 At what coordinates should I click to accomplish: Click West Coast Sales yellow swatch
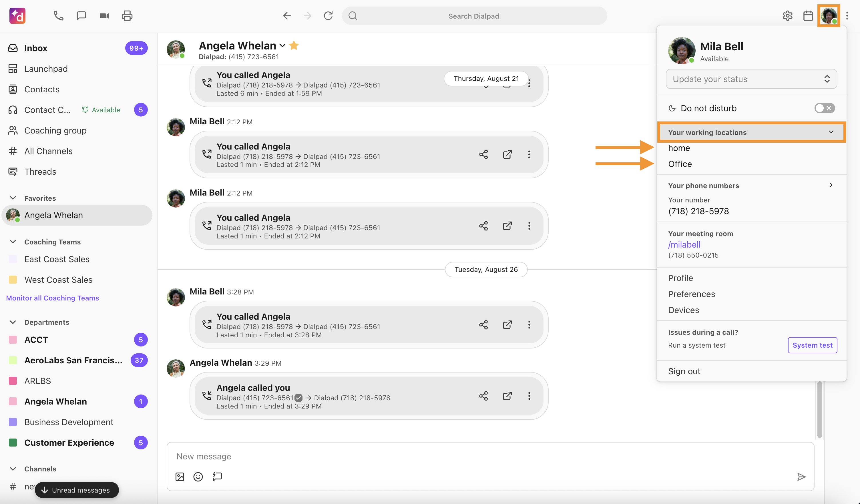pos(13,280)
